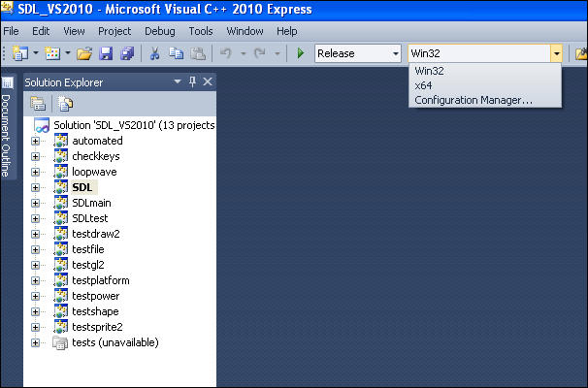Save All using stacked floppies icon

[x=127, y=53]
